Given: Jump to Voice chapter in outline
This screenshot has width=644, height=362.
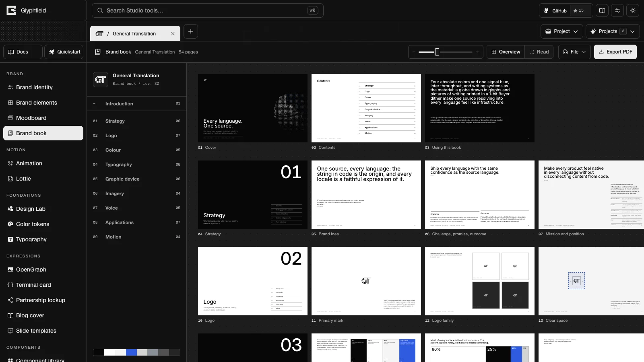Looking at the screenshot, I should coord(136,208).
